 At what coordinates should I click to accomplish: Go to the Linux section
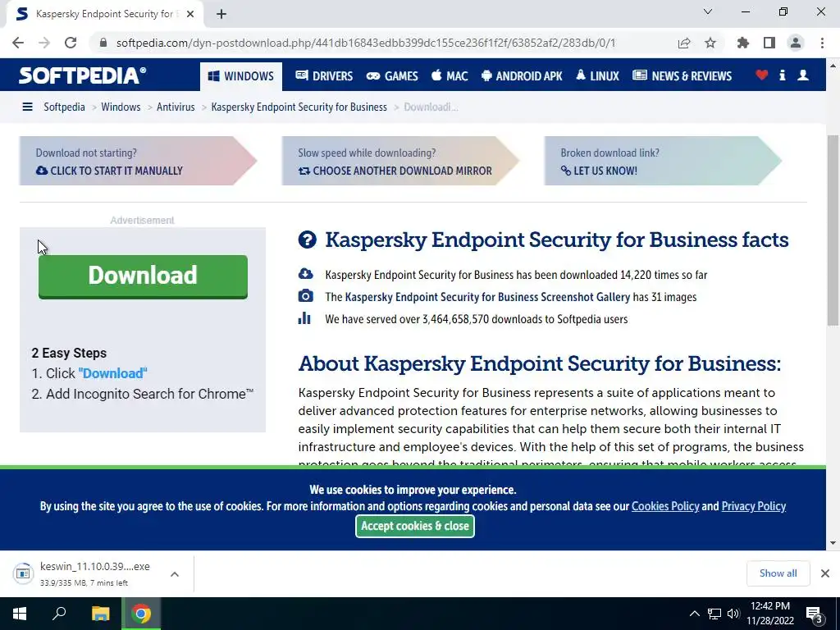pos(597,76)
